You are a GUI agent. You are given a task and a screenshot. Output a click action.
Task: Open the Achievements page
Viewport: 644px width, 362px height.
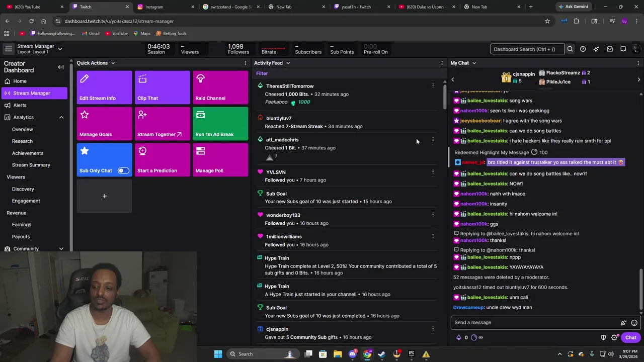(x=28, y=153)
